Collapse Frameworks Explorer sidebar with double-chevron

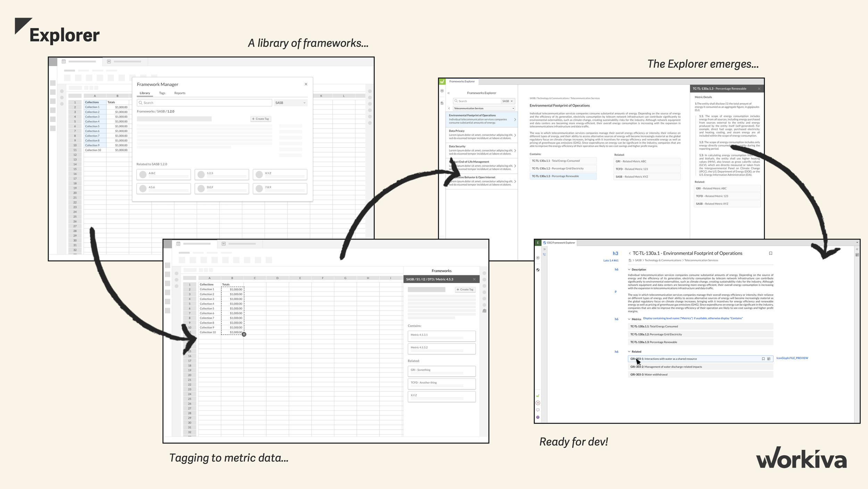pos(449,93)
